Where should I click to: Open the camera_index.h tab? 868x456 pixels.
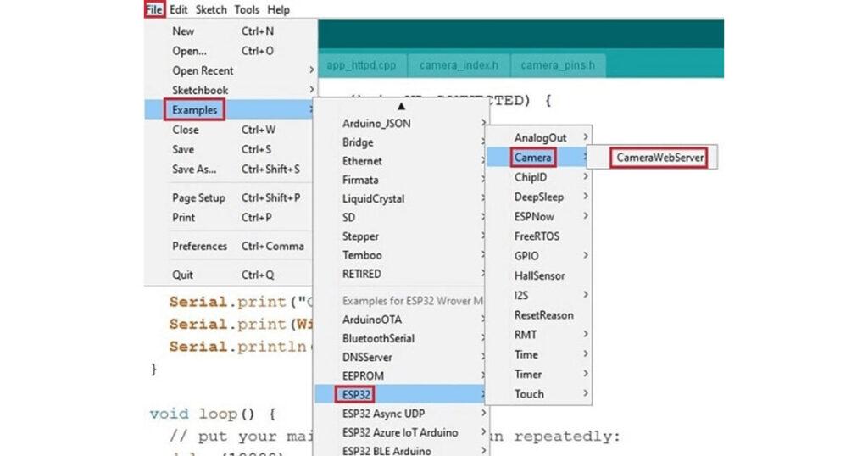point(459,64)
